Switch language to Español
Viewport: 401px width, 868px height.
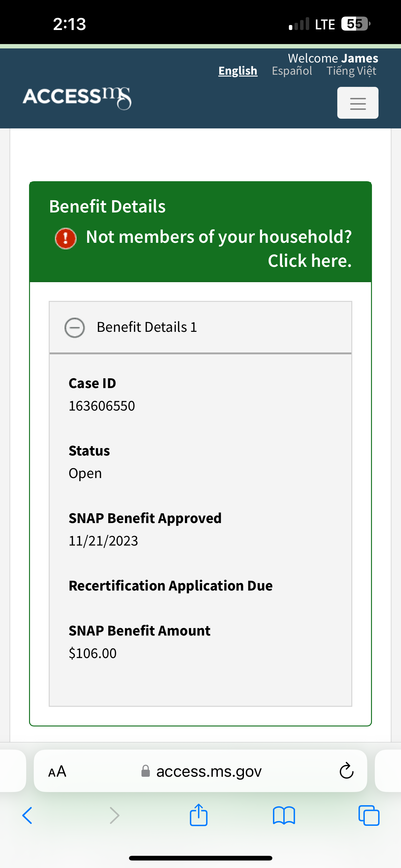pyautogui.click(x=292, y=71)
